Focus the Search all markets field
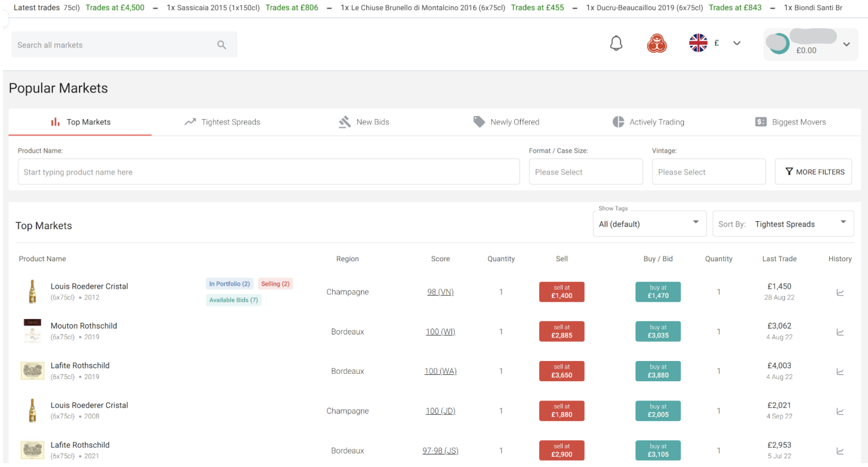The width and height of the screenshot is (868, 467). click(x=124, y=45)
